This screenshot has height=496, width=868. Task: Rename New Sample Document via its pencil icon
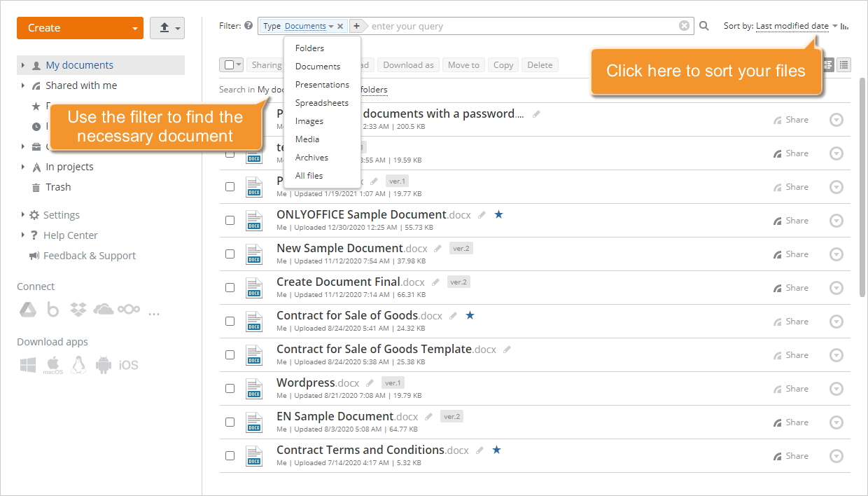coord(437,247)
